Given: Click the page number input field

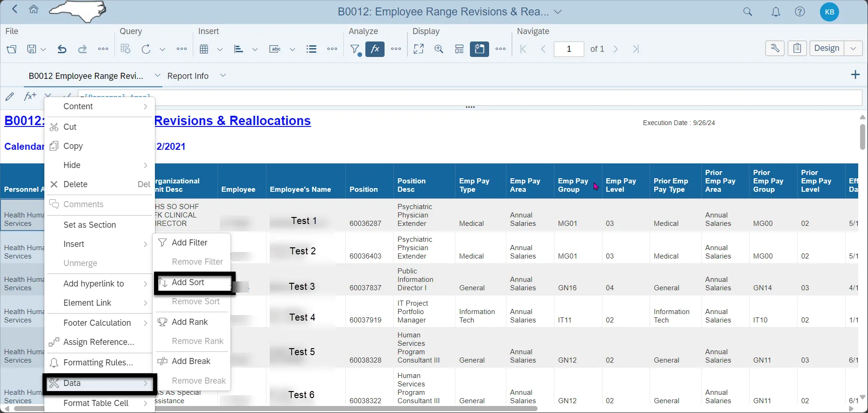Looking at the screenshot, I should tap(568, 49).
